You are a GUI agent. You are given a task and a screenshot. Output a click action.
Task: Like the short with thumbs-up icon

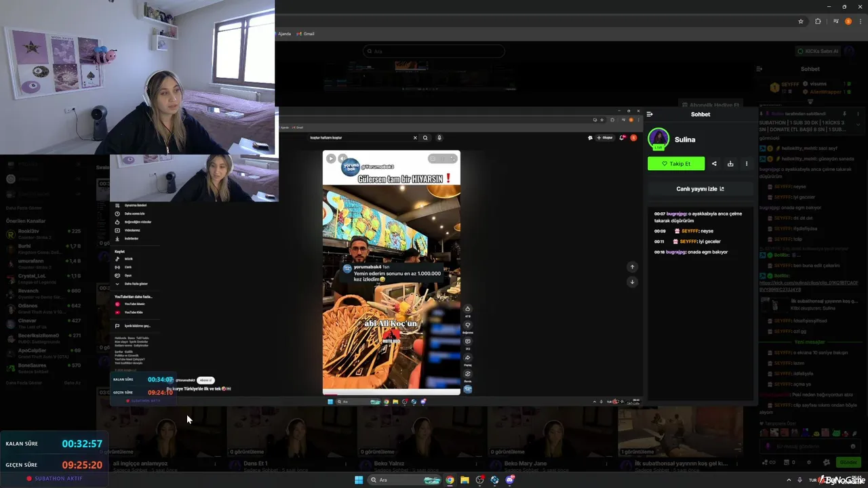tap(467, 309)
